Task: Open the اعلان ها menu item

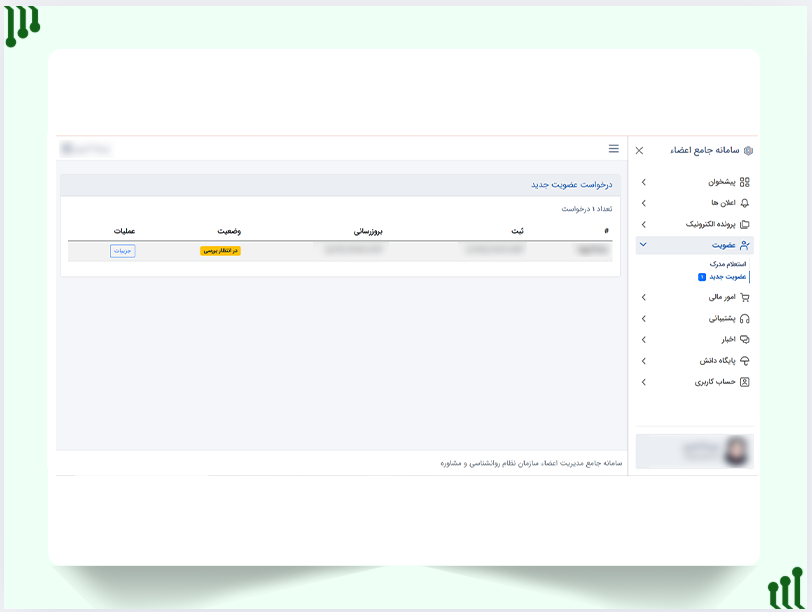Action: click(694, 203)
